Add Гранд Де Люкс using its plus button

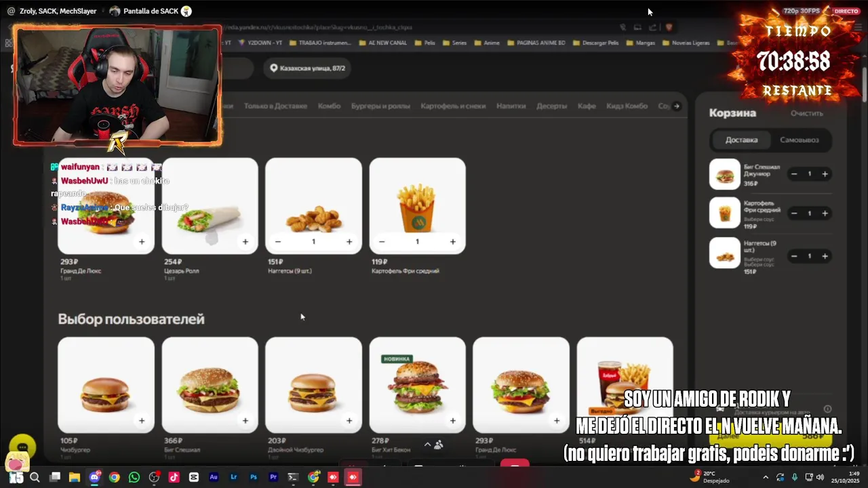[x=142, y=241]
